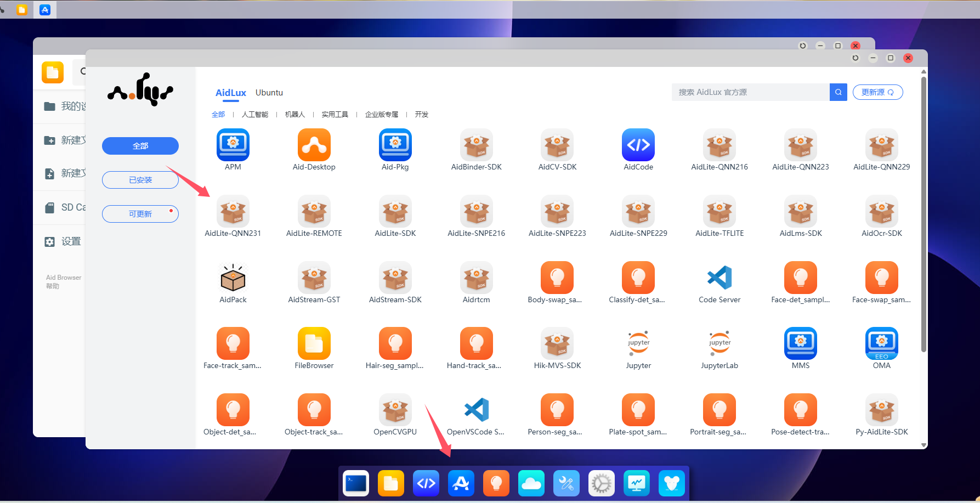The width and height of the screenshot is (980, 503).
Task: Select AidLite-TFLITE package icon
Action: coord(720,211)
